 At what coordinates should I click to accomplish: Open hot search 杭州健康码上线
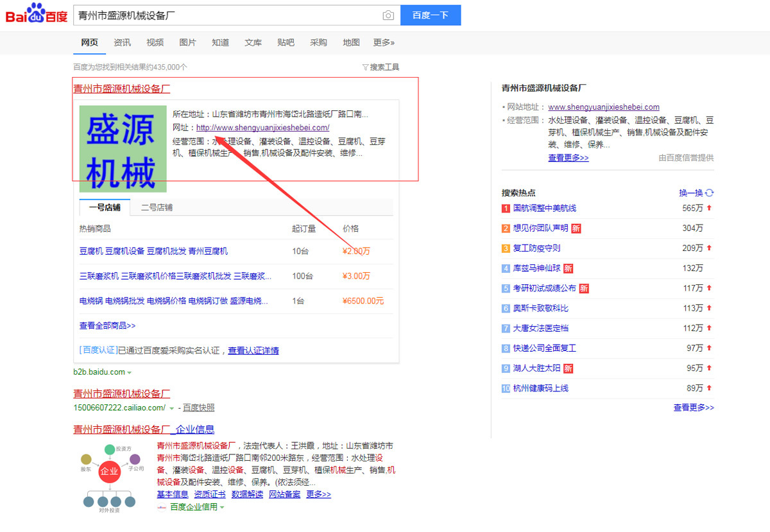click(541, 388)
